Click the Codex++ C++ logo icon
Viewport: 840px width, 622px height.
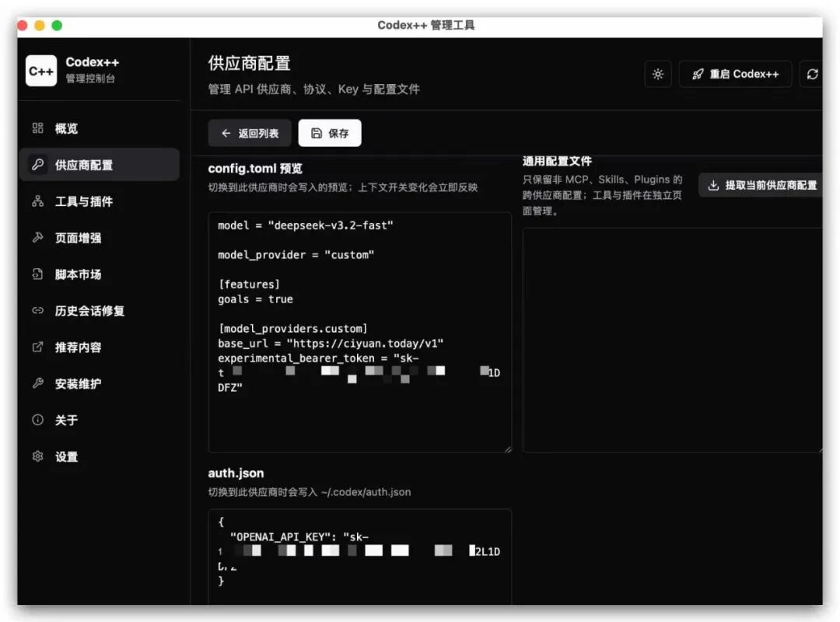click(x=40, y=71)
